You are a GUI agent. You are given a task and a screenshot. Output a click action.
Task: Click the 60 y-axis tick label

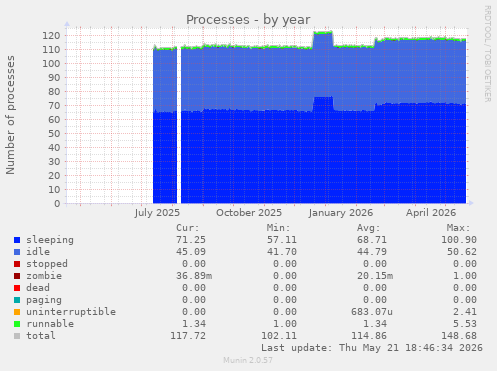54,120
